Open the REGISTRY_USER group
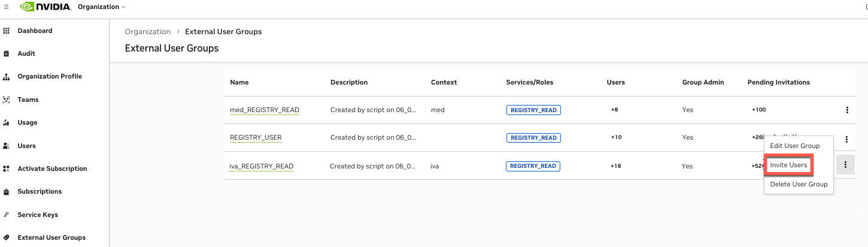Screen dimensions: 868x247 point(256,137)
